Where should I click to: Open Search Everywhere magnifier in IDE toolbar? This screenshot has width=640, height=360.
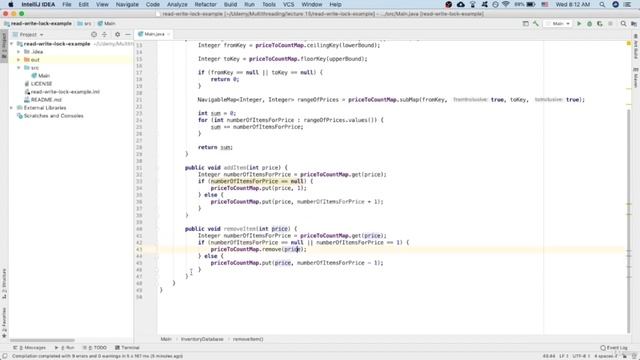pos(623,24)
